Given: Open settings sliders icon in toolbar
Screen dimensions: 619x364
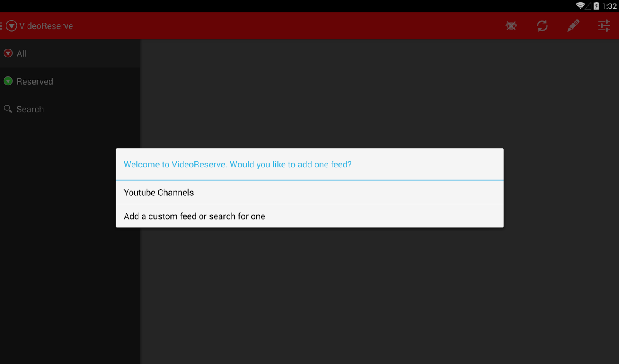Looking at the screenshot, I should 604,26.
